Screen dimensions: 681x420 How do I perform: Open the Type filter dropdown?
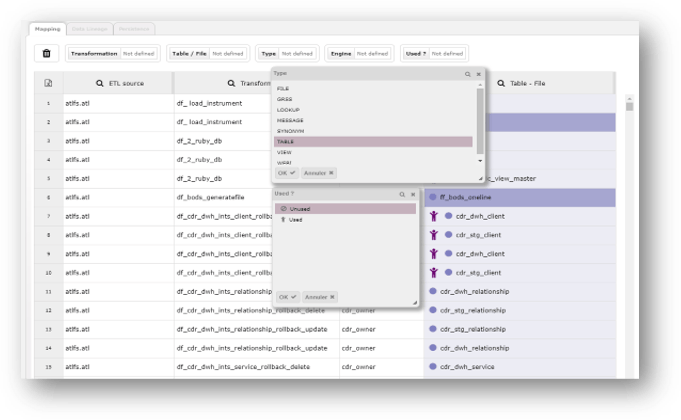coord(287,53)
